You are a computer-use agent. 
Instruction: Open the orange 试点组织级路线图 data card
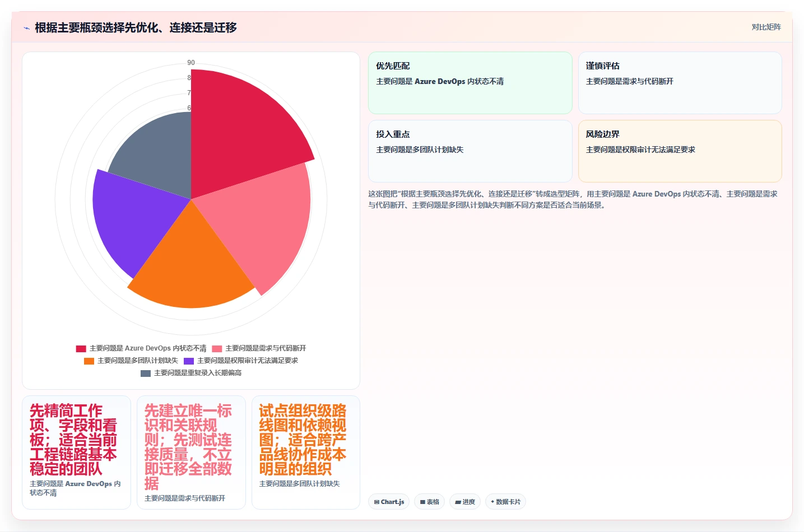[306, 452]
